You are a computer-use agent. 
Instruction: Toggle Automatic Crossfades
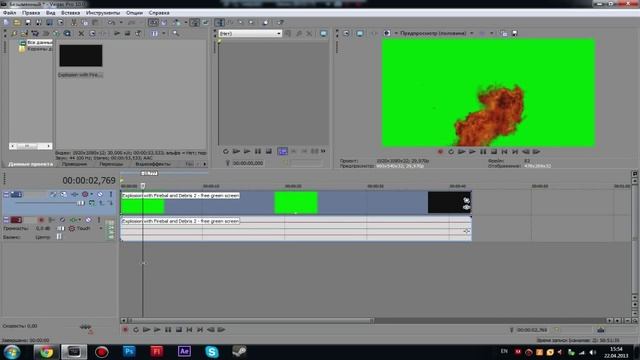point(164,22)
